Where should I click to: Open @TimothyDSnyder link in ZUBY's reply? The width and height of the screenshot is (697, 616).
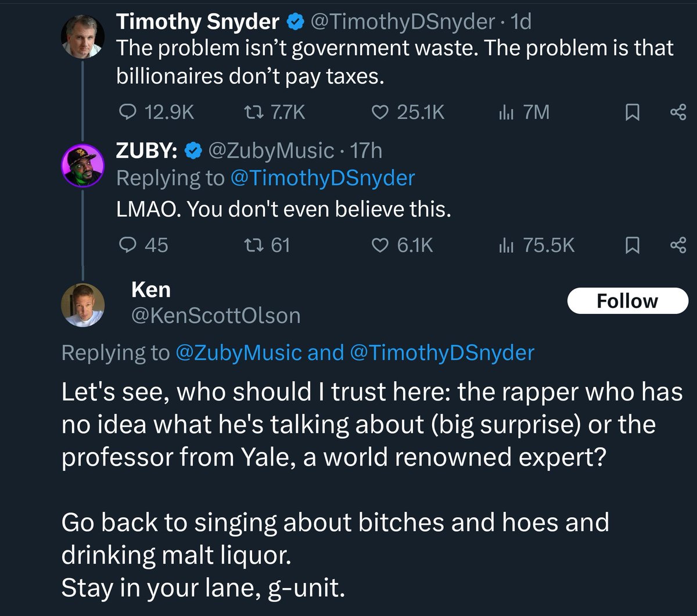(x=322, y=178)
